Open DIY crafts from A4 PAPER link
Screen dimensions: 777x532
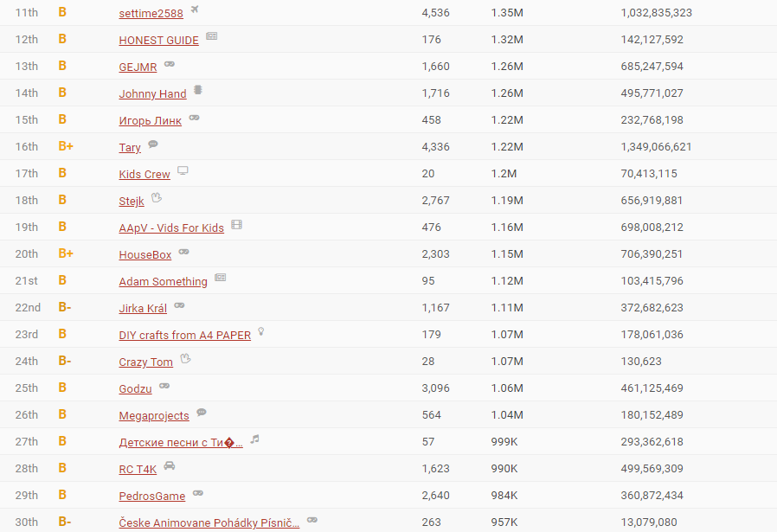(185, 335)
